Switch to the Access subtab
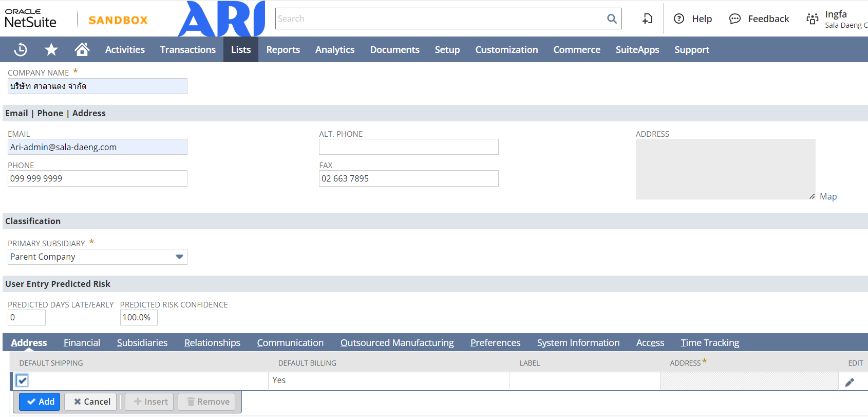The width and height of the screenshot is (868, 417). click(650, 342)
